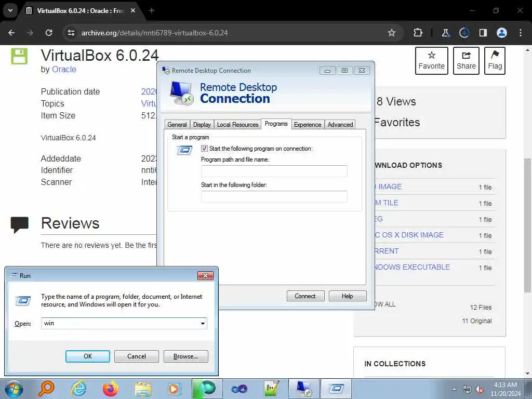Close the VirtualBox 6.0.24 browser tab
The height and width of the screenshot is (399, 532).
[x=133, y=10]
